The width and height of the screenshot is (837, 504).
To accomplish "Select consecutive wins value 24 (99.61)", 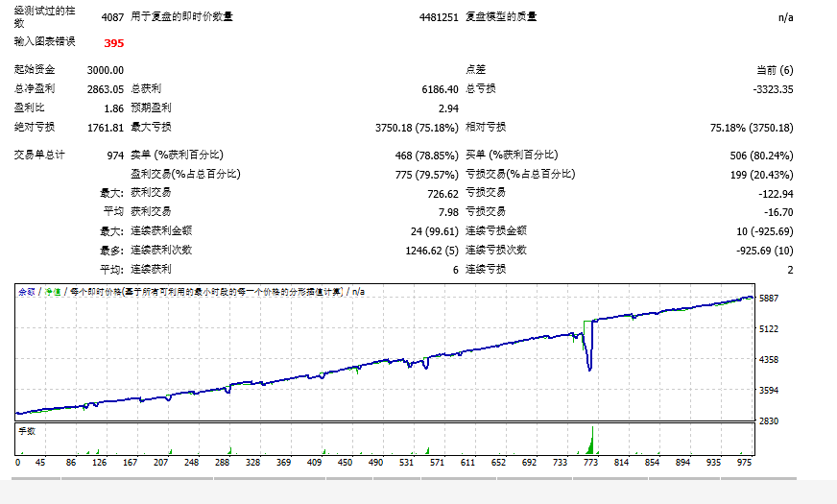I will (x=435, y=231).
